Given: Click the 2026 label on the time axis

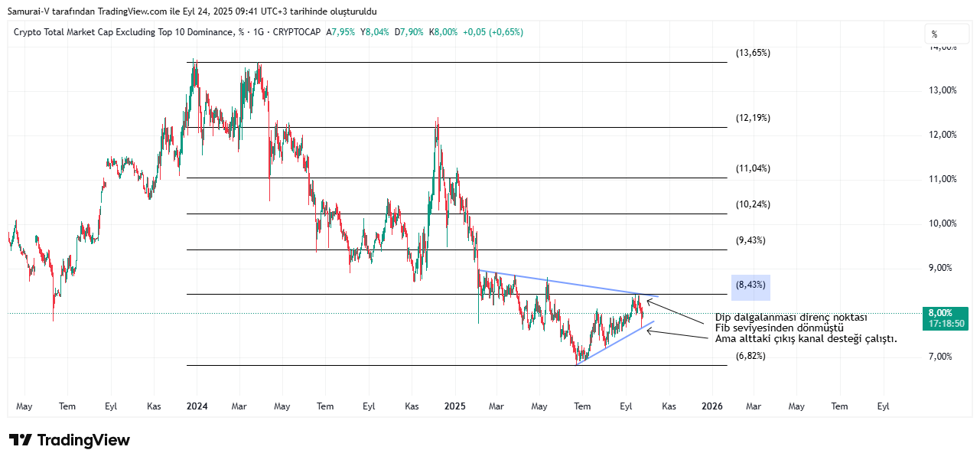Looking at the screenshot, I should (712, 406).
